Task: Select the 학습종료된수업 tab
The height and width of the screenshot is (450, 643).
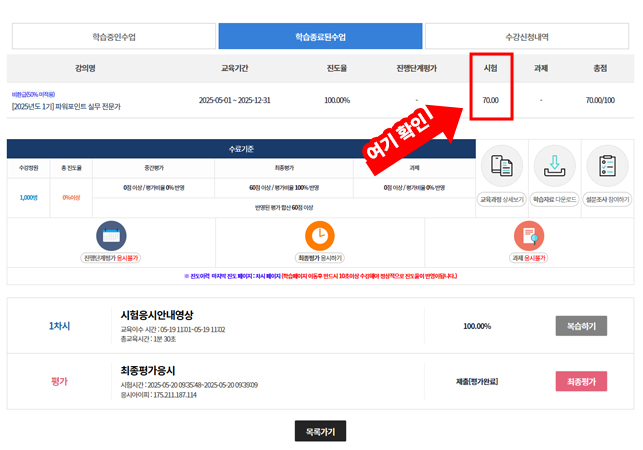Action: click(x=320, y=36)
